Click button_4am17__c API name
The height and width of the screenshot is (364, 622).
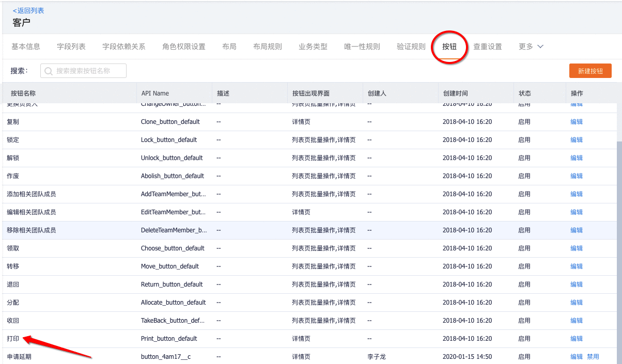click(166, 357)
